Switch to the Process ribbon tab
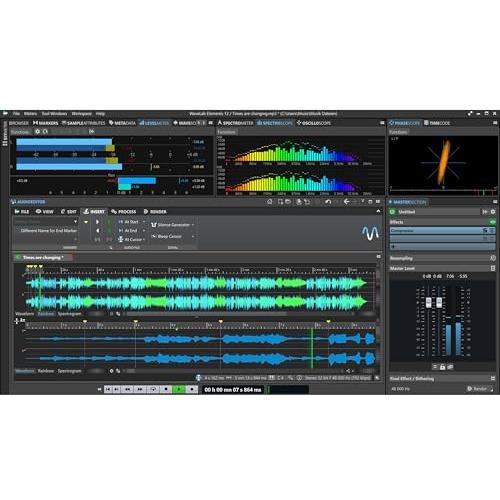500x500 pixels. (x=124, y=212)
